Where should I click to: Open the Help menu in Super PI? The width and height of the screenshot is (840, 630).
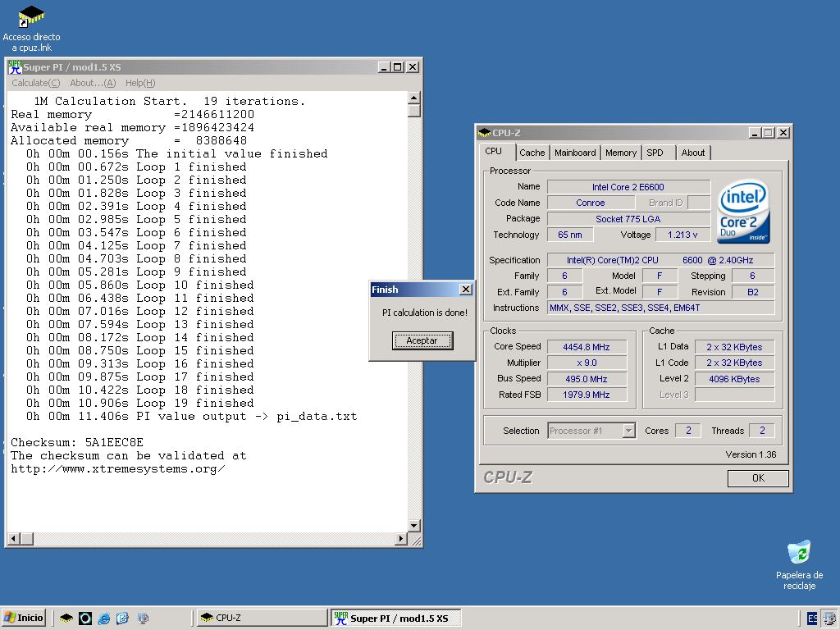140,83
